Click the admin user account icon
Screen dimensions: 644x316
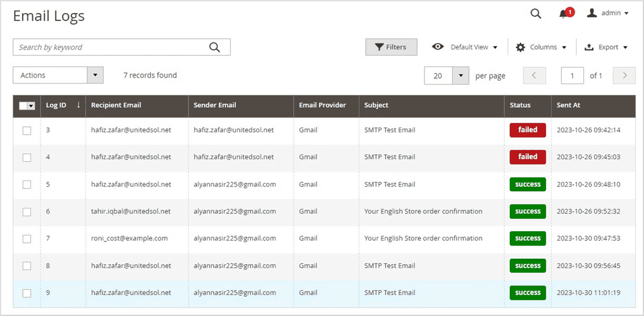tap(592, 13)
